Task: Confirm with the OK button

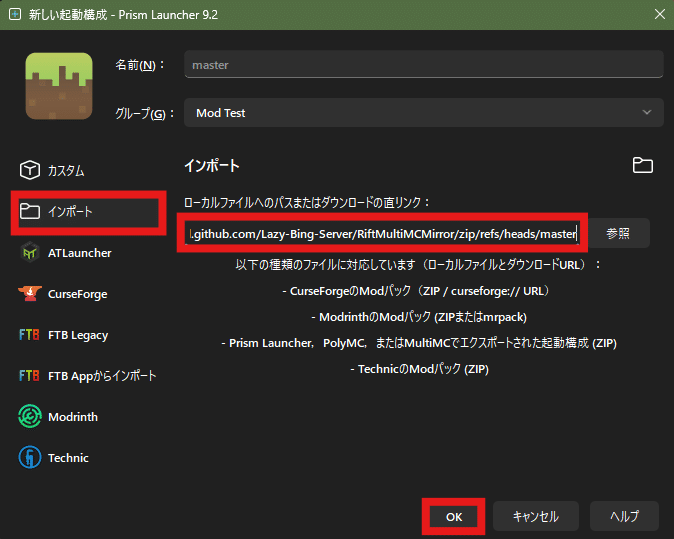Action: (454, 516)
